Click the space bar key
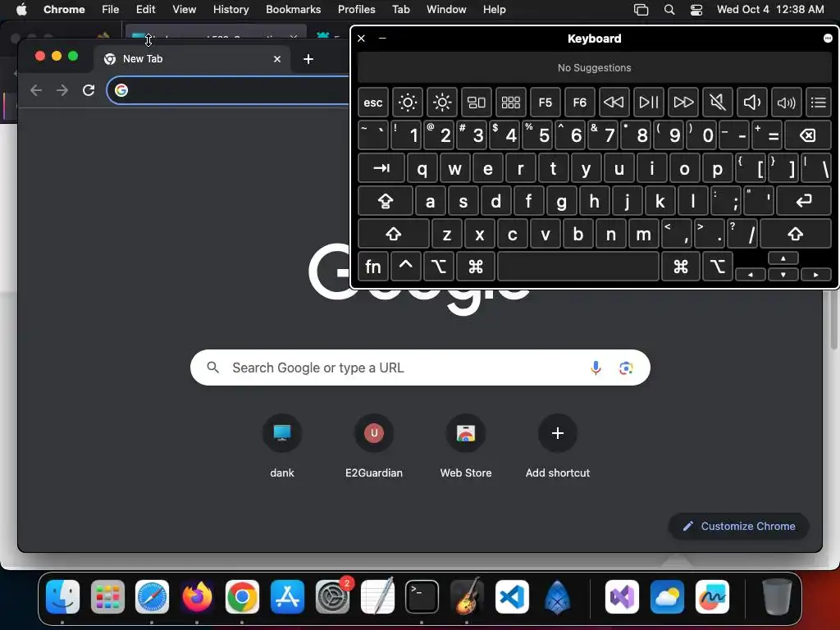The image size is (840, 630). (578, 267)
